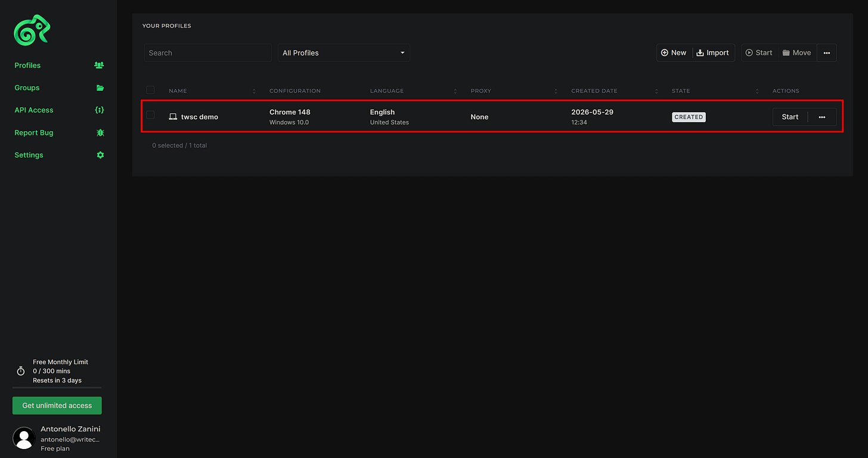This screenshot has height=458, width=868.
Task: Click the user avatar picture
Action: (24, 438)
